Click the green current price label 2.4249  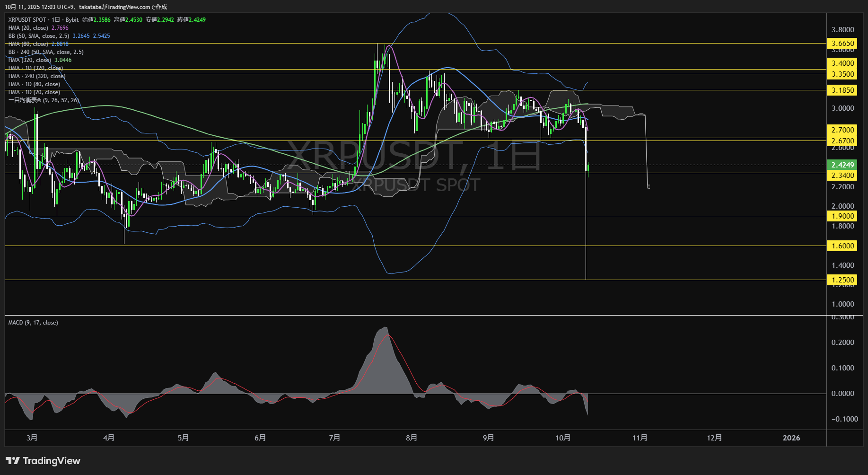[x=842, y=165]
